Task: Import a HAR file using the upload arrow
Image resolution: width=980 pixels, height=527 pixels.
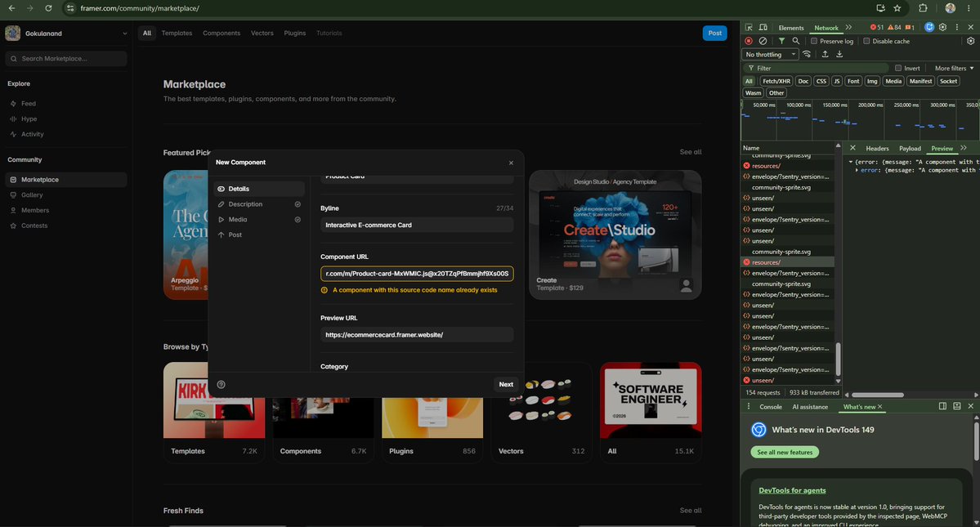Action: point(825,54)
